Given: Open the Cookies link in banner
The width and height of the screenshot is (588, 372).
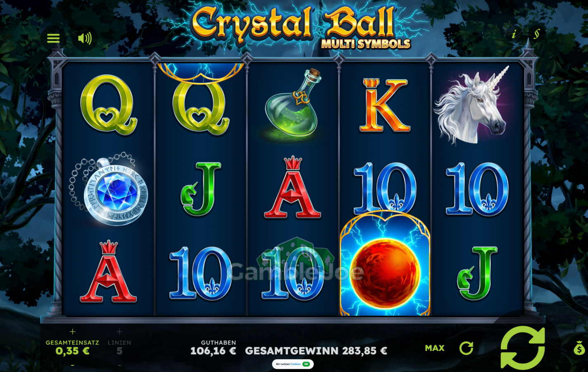Looking at the screenshot, I should tap(295, 364).
